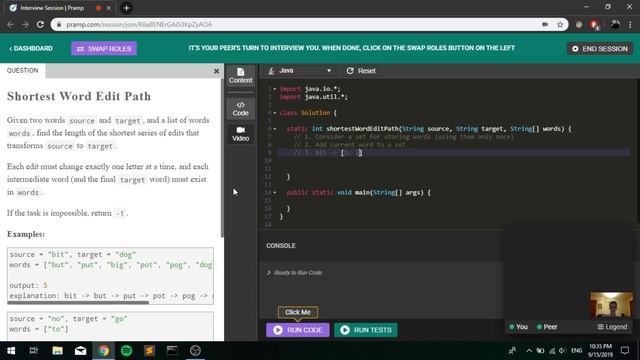Open File Explorer from the taskbar
Viewport: 640px width, 360px height.
[x=57, y=351]
